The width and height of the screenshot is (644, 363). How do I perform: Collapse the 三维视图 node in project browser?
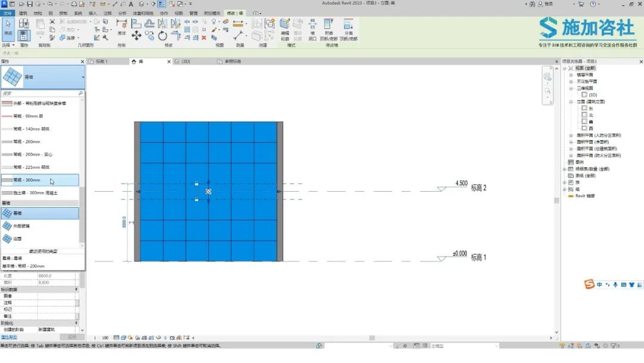click(571, 88)
